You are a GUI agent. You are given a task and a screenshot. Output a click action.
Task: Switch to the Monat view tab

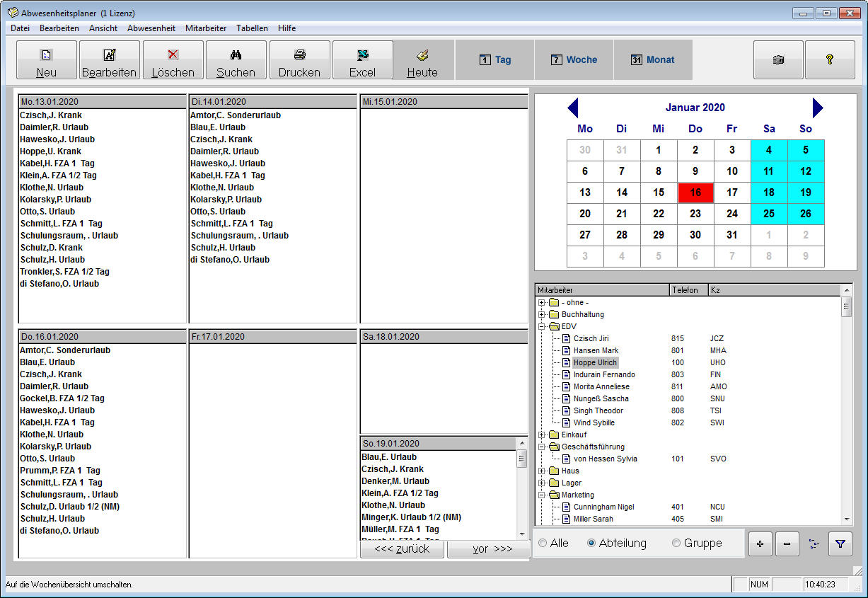coord(652,60)
